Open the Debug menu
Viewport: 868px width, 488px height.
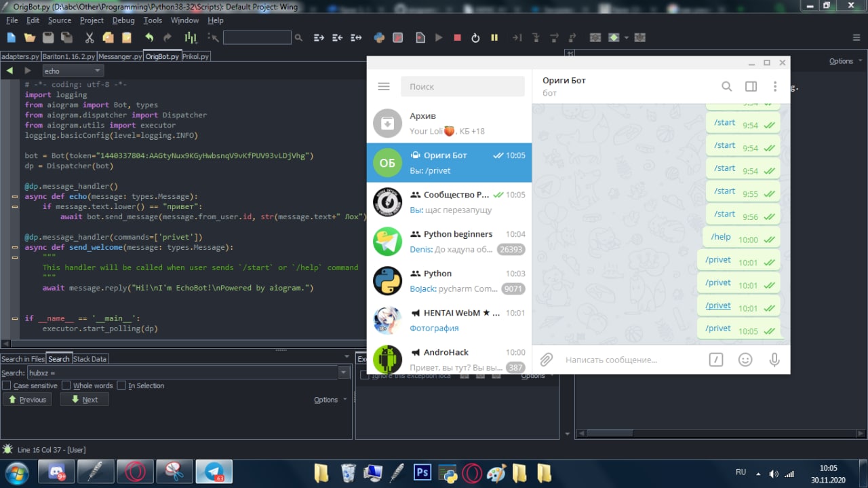(x=123, y=20)
